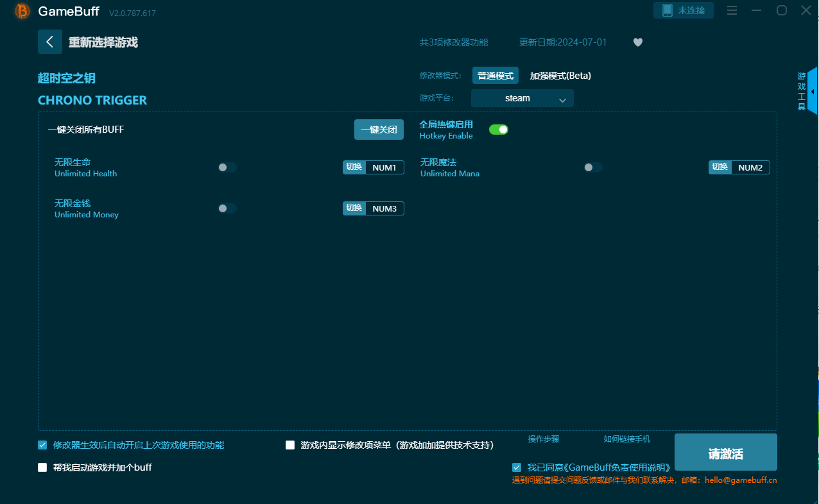Open the 操作步骤 link
819x504 pixels.
(x=543, y=439)
